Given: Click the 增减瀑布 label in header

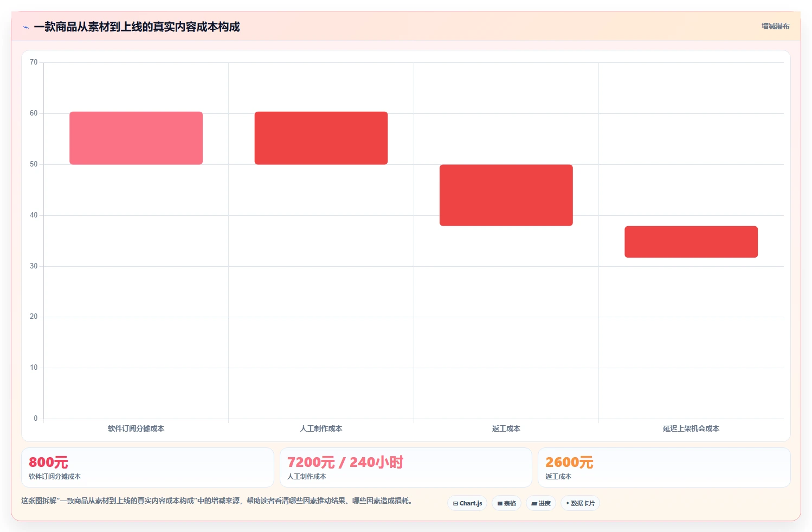Looking at the screenshot, I should pyautogui.click(x=775, y=26).
